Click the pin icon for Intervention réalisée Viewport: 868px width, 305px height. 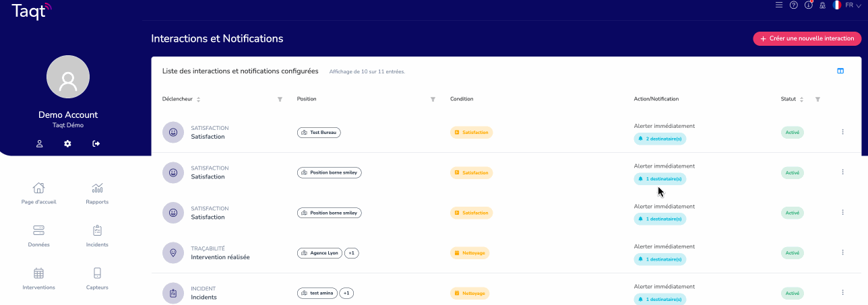coord(173,252)
